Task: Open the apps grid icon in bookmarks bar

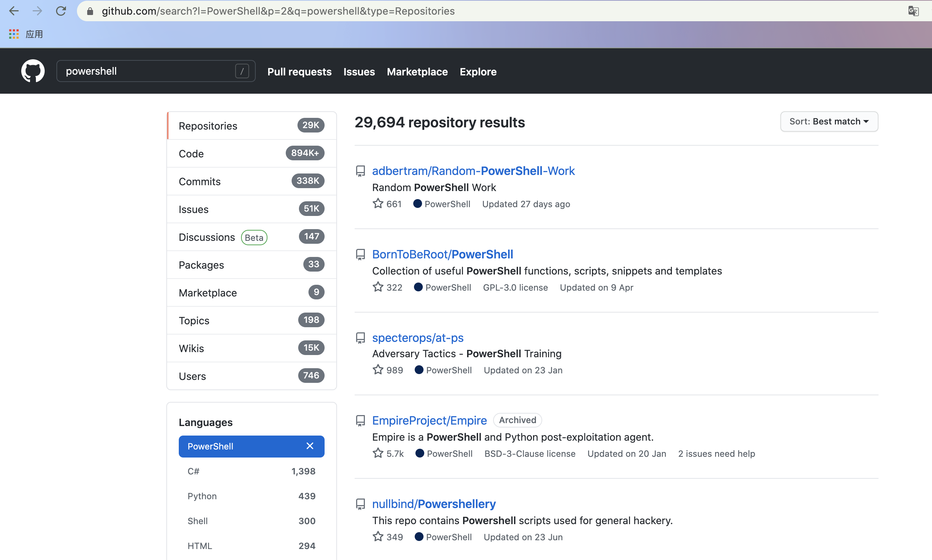Action: 14,34
